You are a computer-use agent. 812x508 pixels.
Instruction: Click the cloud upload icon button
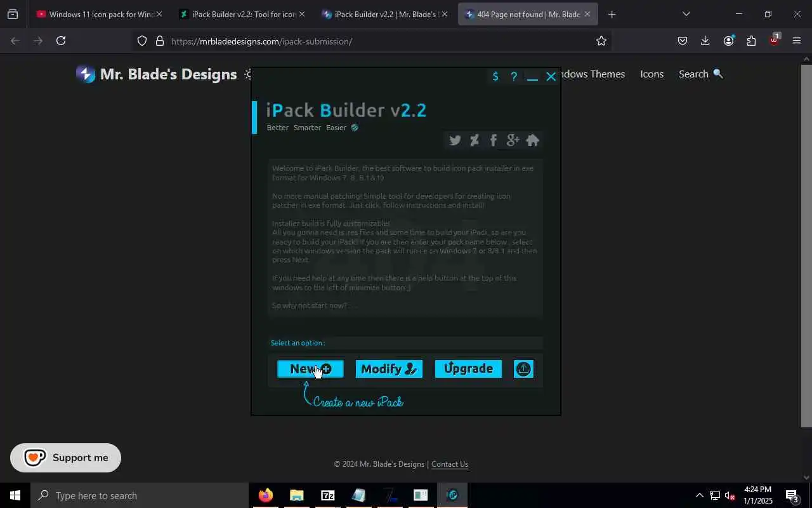pyautogui.click(x=523, y=369)
